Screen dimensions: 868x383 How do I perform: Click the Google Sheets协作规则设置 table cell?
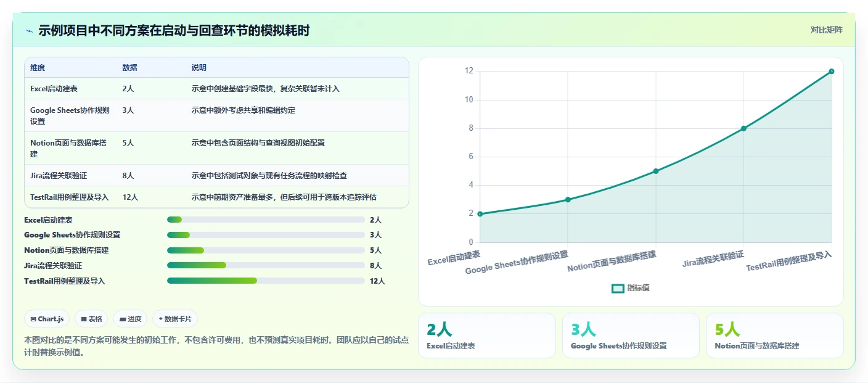(70, 115)
